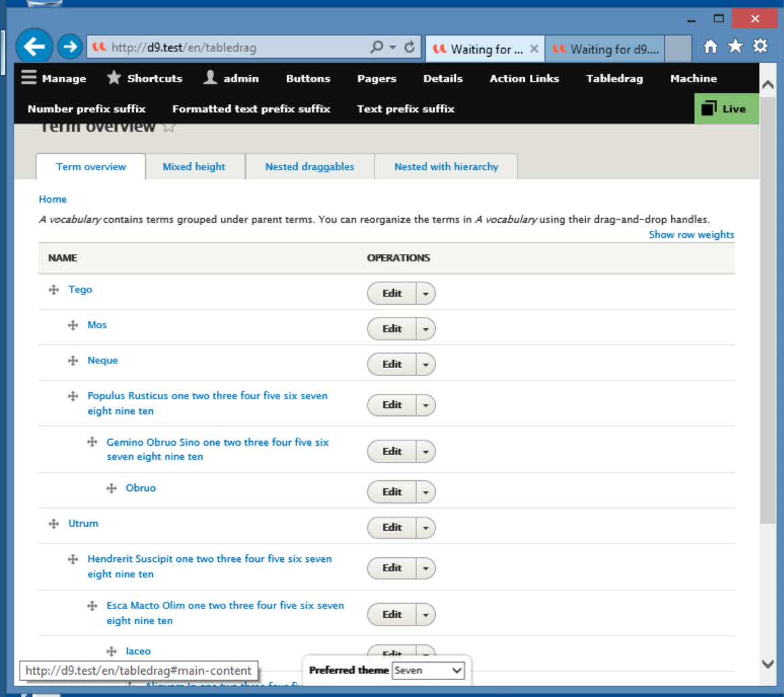Click the admin user icon
Screen dimensions: 784x697
[210, 78]
